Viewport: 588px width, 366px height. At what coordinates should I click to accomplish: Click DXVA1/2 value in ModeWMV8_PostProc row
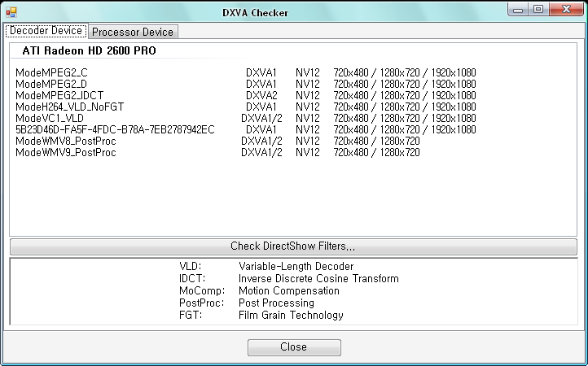(261, 142)
